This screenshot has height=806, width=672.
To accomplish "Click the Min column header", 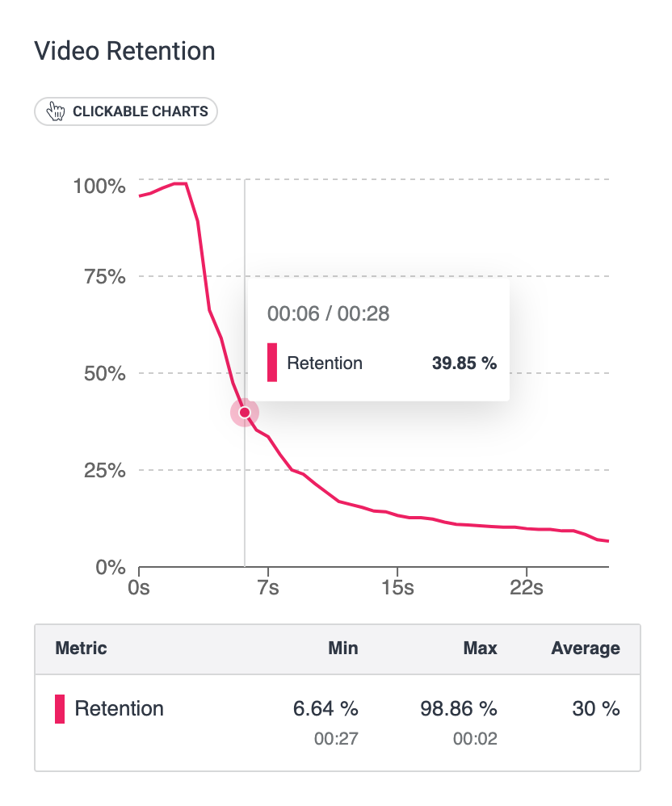I will (343, 648).
